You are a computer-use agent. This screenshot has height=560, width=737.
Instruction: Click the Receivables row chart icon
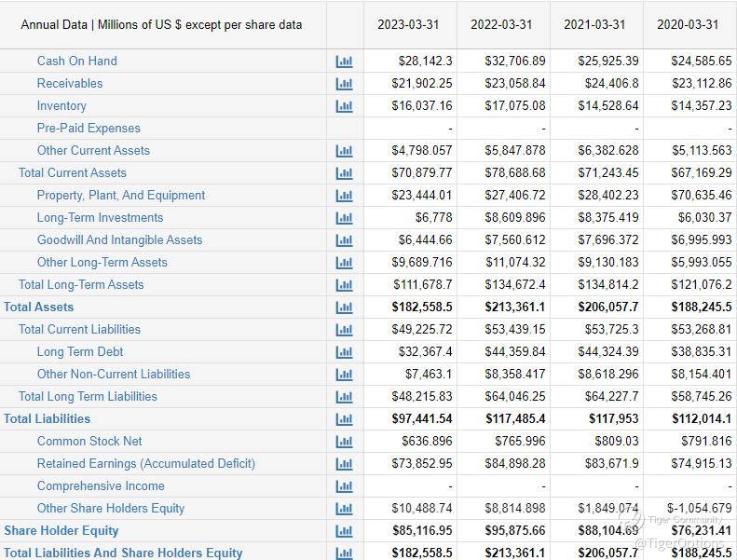344,84
